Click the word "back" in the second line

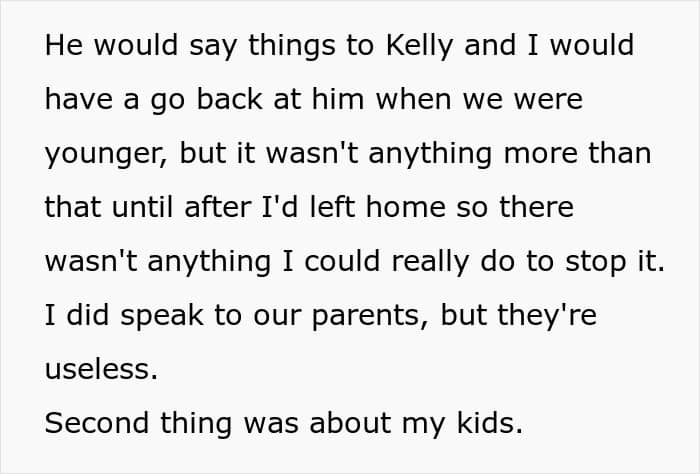click(229, 99)
